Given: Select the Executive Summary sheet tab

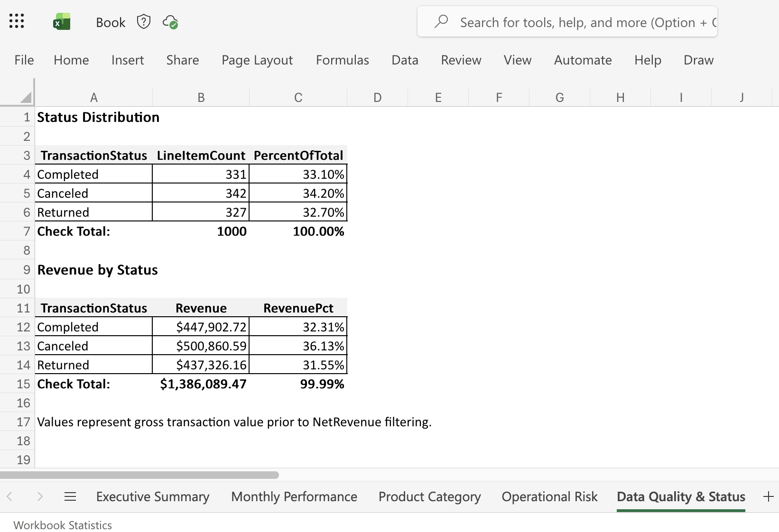Looking at the screenshot, I should (153, 496).
